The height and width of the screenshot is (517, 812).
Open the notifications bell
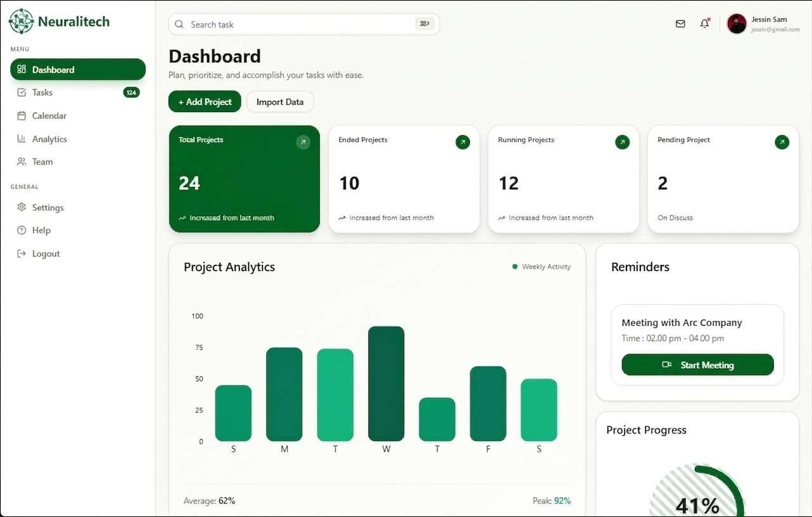(x=704, y=24)
